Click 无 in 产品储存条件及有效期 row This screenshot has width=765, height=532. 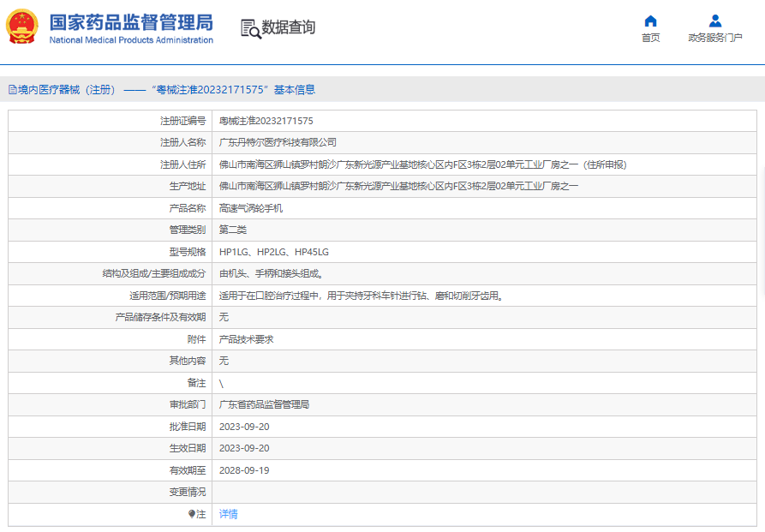pyautogui.click(x=224, y=317)
